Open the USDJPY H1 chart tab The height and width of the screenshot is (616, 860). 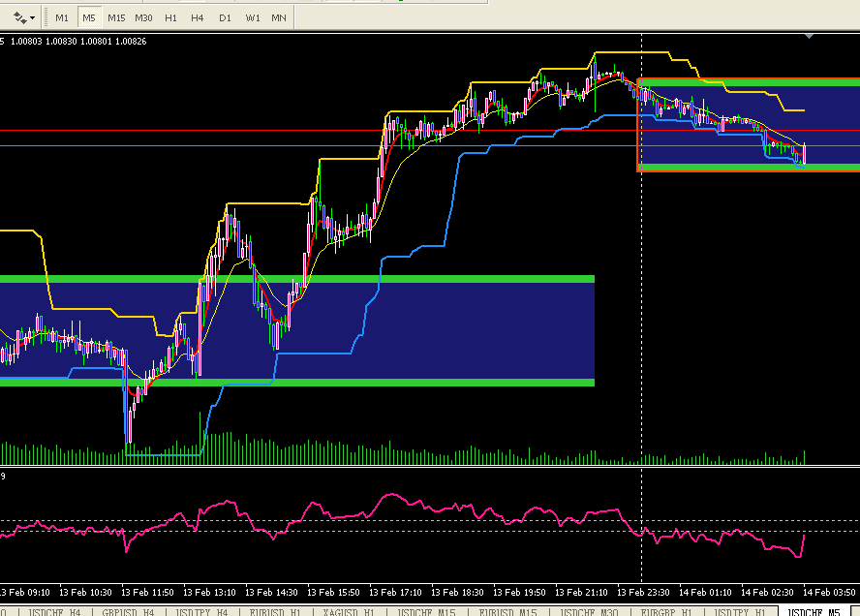740,611
